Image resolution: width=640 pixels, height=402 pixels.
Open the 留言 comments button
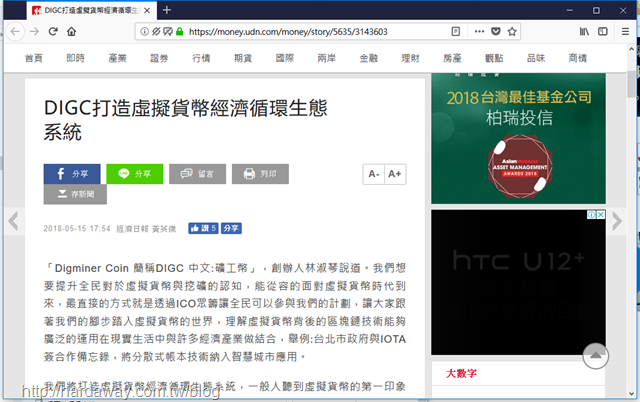[198, 174]
